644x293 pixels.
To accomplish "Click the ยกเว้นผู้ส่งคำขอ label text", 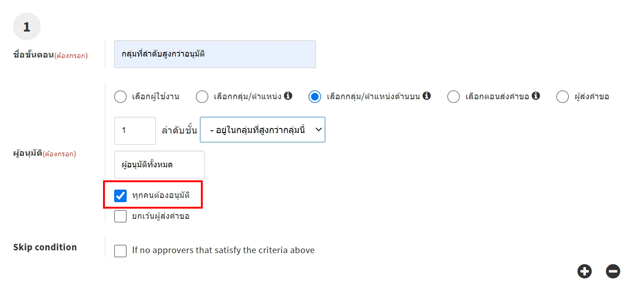I will [161, 217].
